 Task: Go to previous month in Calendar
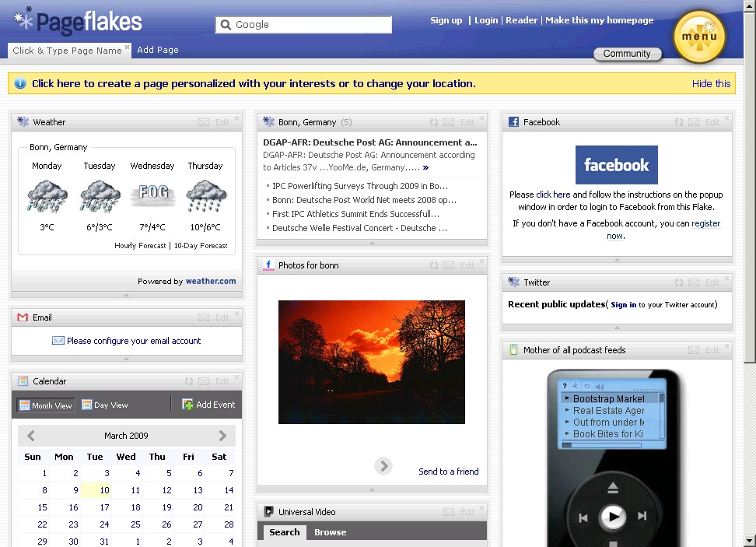click(31, 436)
